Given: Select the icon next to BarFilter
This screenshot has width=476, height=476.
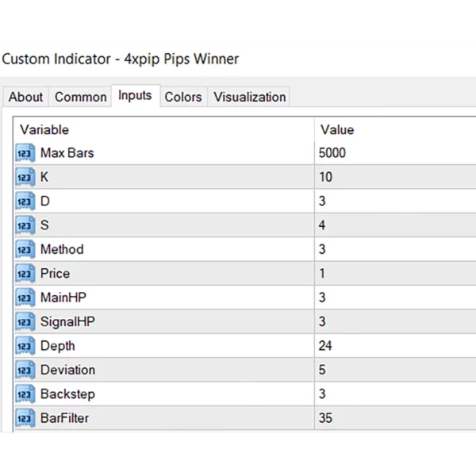Looking at the screenshot, I should (x=25, y=418).
